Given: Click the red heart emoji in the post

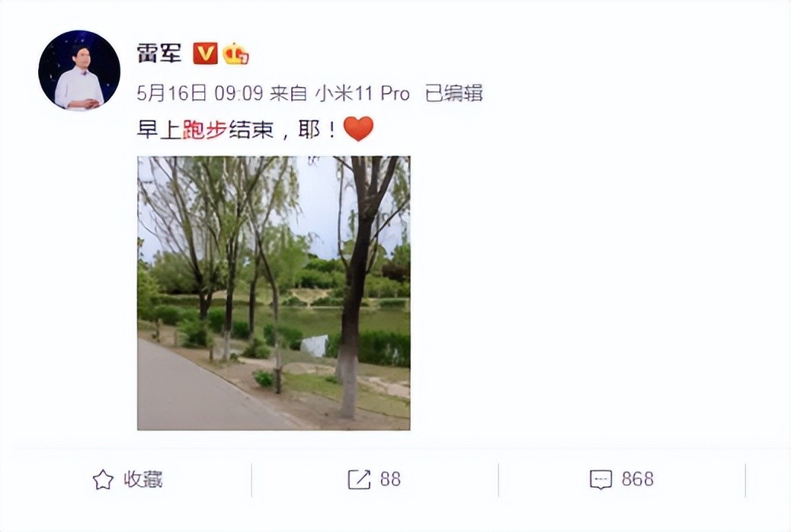Looking at the screenshot, I should [358, 129].
